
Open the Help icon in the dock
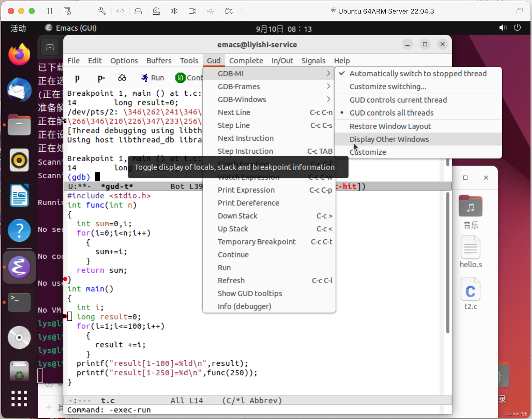click(19, 230)
